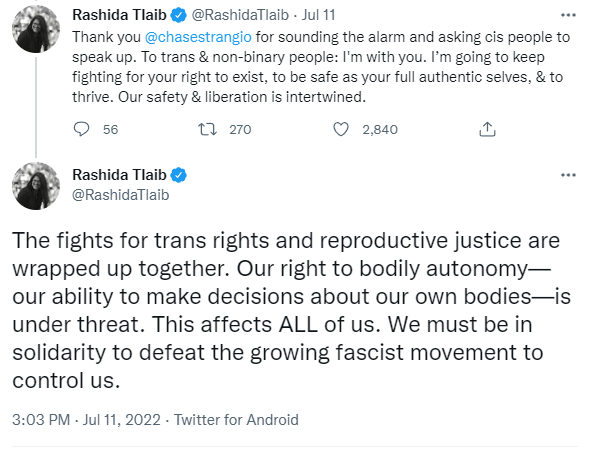Image resolution: width=591 pixels, height=449 pixels.
Task: Click the 2,840 likes count
Action: tap(380, 129)
